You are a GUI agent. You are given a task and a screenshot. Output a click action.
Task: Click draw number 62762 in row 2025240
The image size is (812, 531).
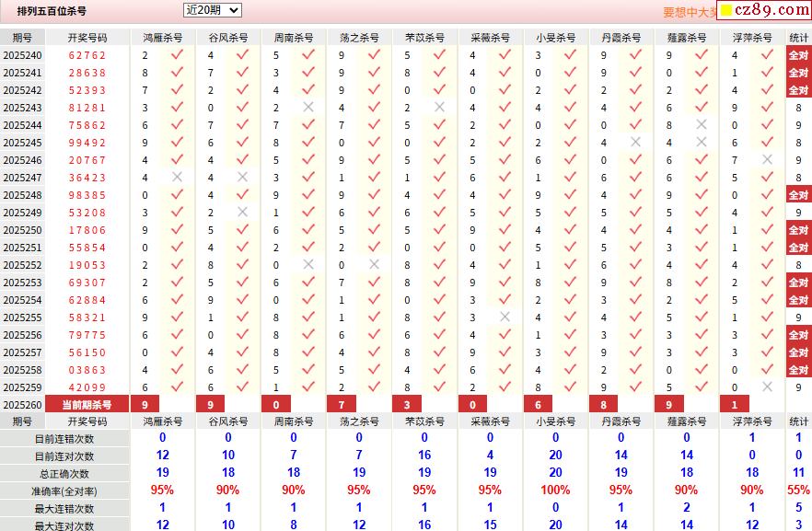click(x=87, y=55)
